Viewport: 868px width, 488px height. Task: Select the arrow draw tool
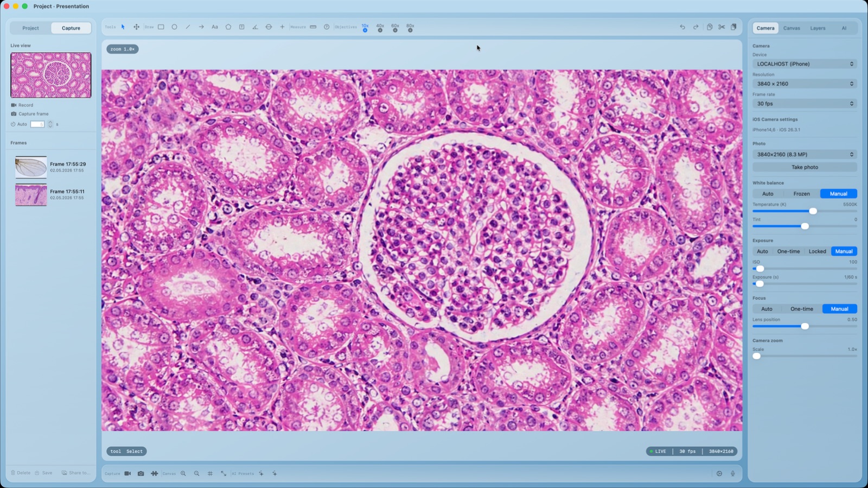pyautogui.click(x=201, y=27)
